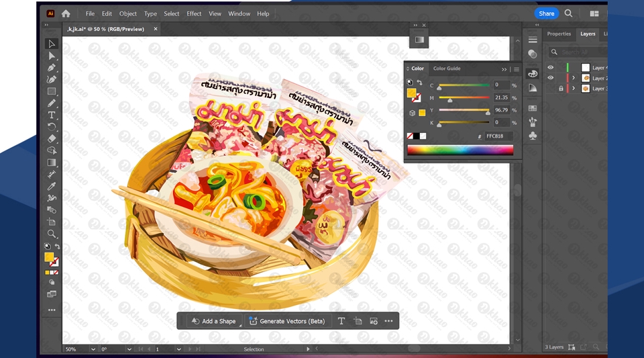Open more options in contextual task bar
The image size is (644, 358).
pyautogui.click(x=388, y=321)
